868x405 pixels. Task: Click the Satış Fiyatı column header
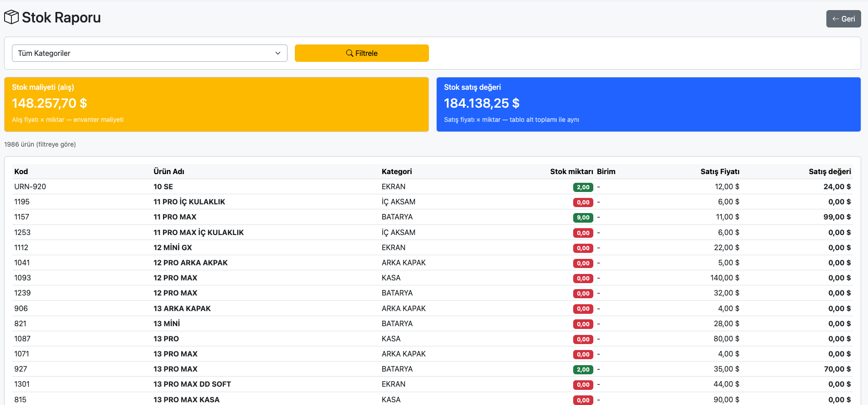(x=720, y=171)
